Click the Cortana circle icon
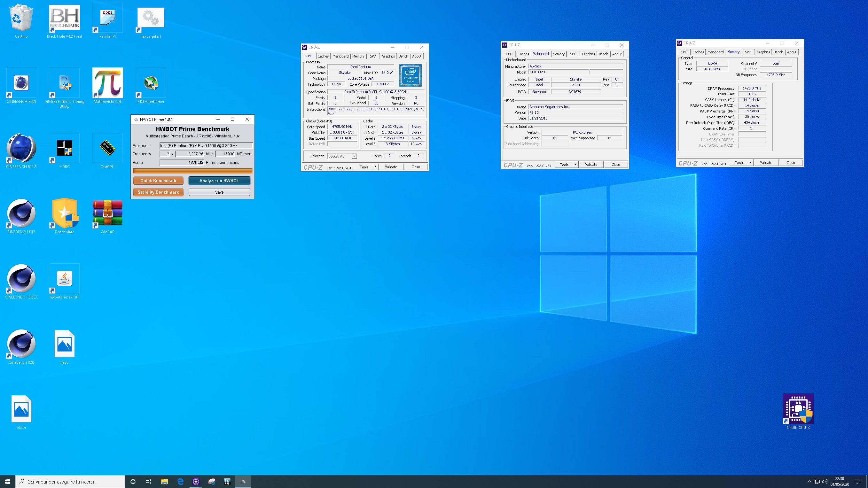 133,482
